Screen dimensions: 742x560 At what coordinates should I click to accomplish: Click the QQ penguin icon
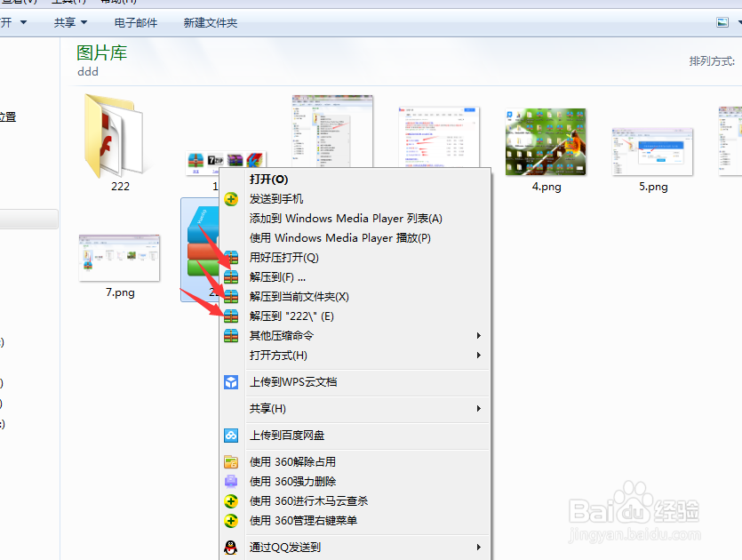231,548
